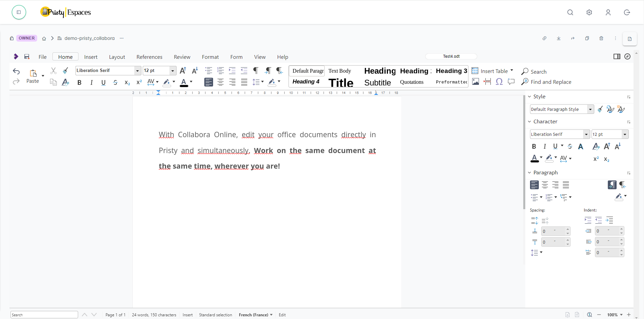
Task: Click the Undo arrow icon
Action: click(16, 71)
